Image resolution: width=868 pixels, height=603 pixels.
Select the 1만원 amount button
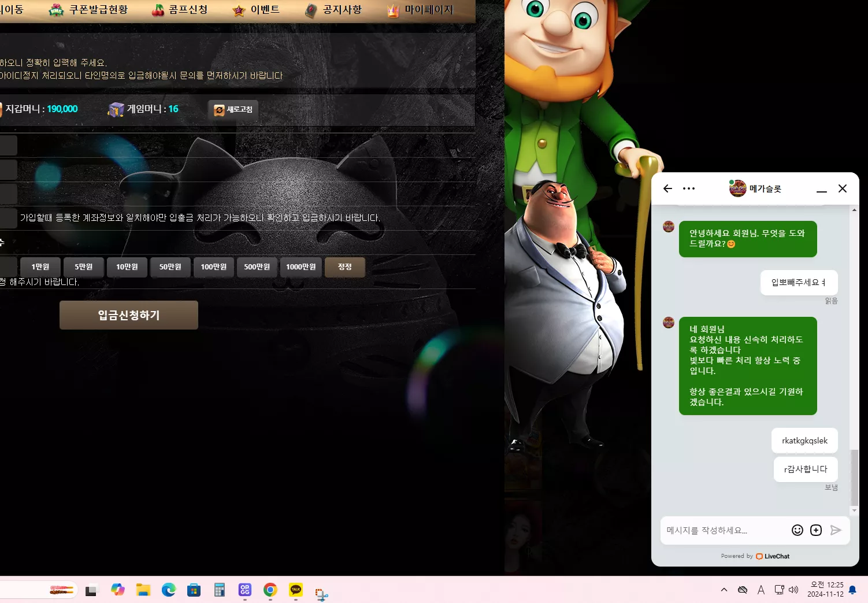pos(40,267)
